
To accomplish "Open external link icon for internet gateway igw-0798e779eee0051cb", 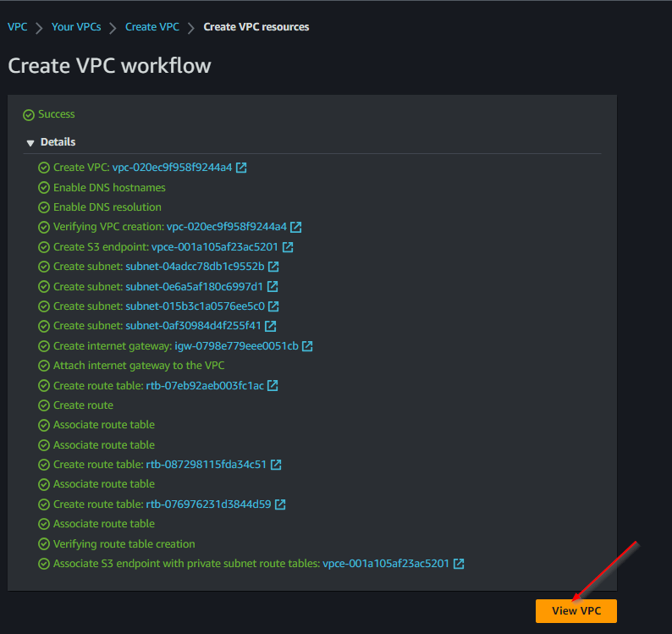I will tap(307, 346).
